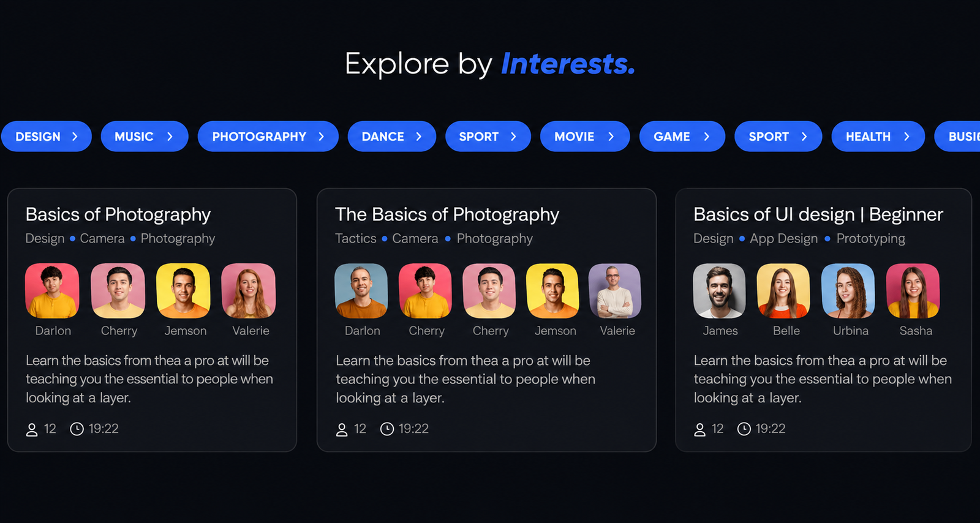This screenshot has height=523, width=980.
Task: Select the PHOTOGRAPHY interest pill
Action: click(x=268, y=137)
